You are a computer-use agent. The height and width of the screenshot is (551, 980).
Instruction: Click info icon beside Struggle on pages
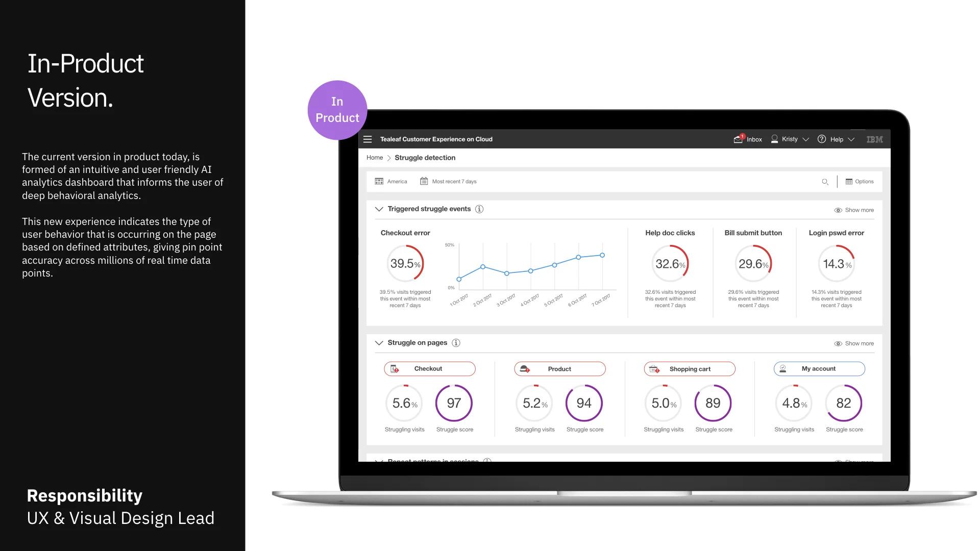pos(456,343)
